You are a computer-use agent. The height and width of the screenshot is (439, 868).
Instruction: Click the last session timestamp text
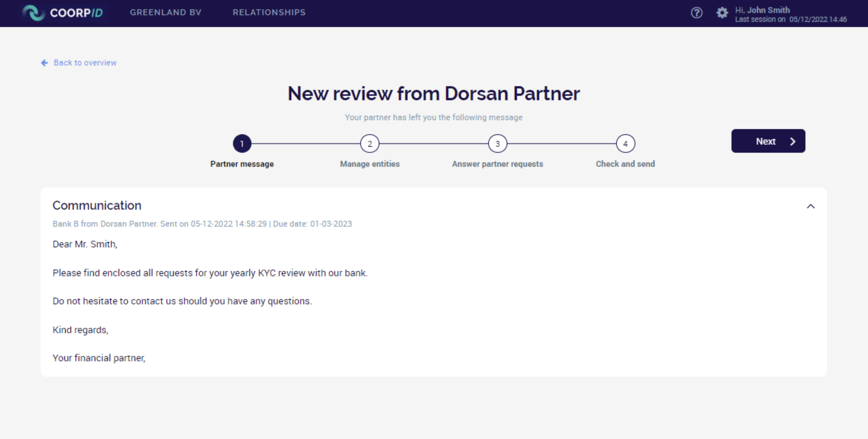click(791, 19)
